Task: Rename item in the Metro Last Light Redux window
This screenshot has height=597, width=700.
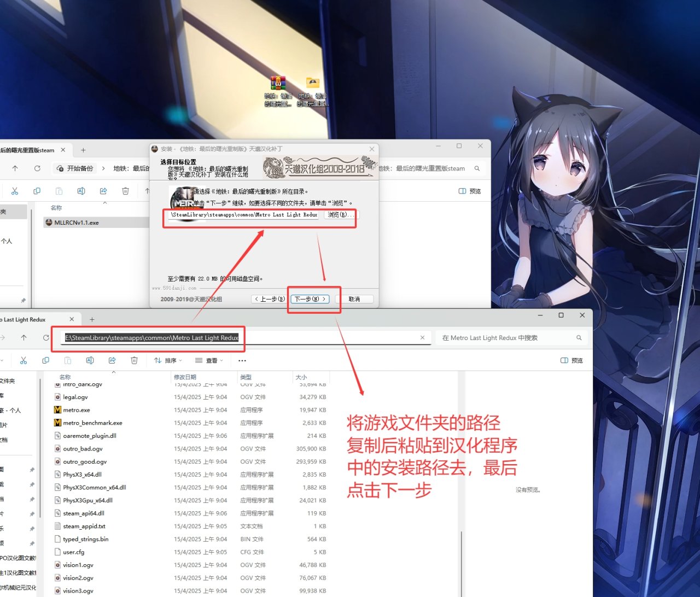Action: pos(90,360)
